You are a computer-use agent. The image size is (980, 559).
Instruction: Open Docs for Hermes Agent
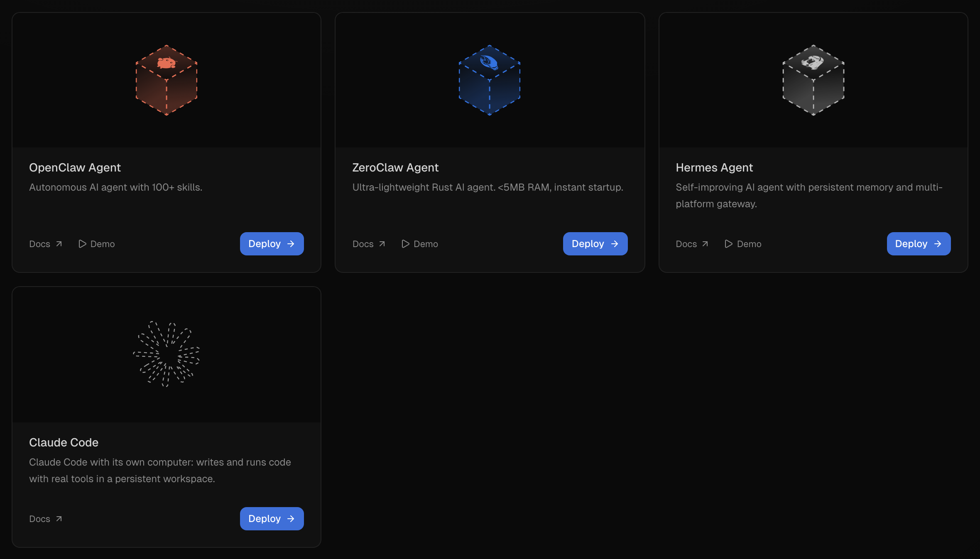[692, 244]
